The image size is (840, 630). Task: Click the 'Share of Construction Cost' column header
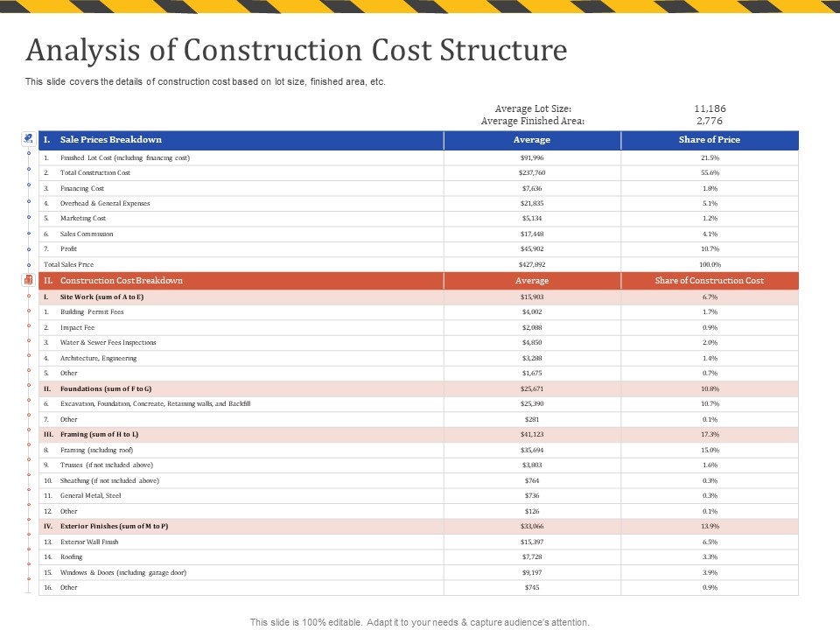point(710,281)
